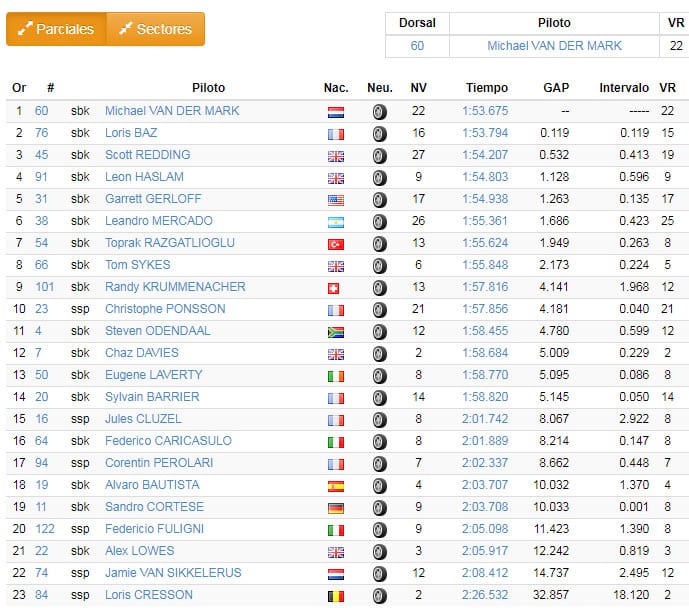689x608 pixels.
Task: Click Belgian flag beside Loris CRESSON
Action: click(336, 595)
